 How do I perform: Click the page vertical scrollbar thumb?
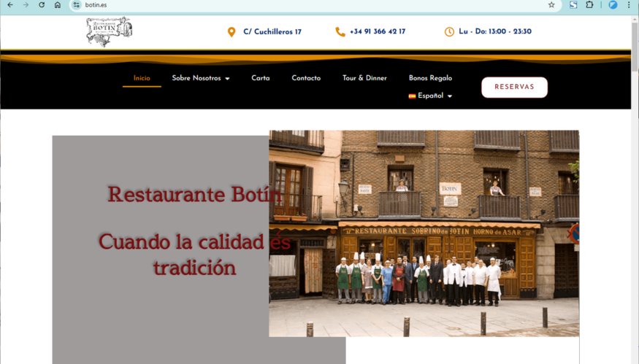635,47
